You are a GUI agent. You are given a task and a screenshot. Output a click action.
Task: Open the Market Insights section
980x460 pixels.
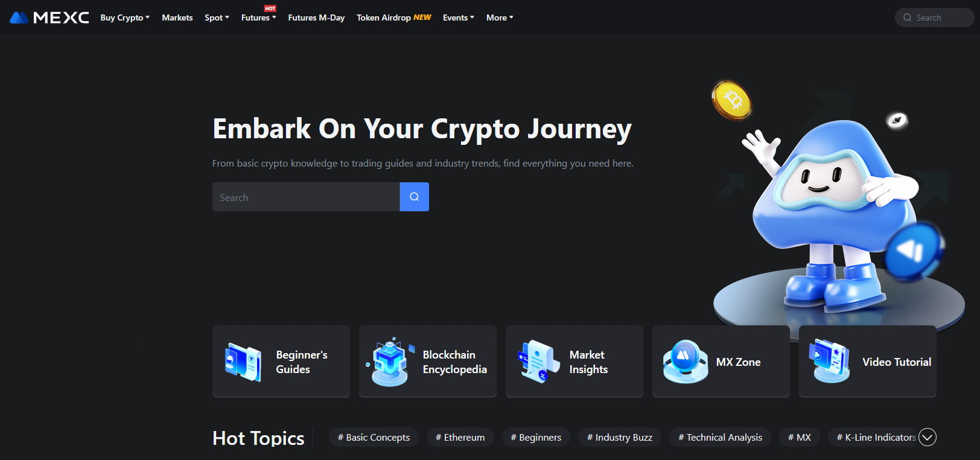pyautogui.click(x=574, y=362)
